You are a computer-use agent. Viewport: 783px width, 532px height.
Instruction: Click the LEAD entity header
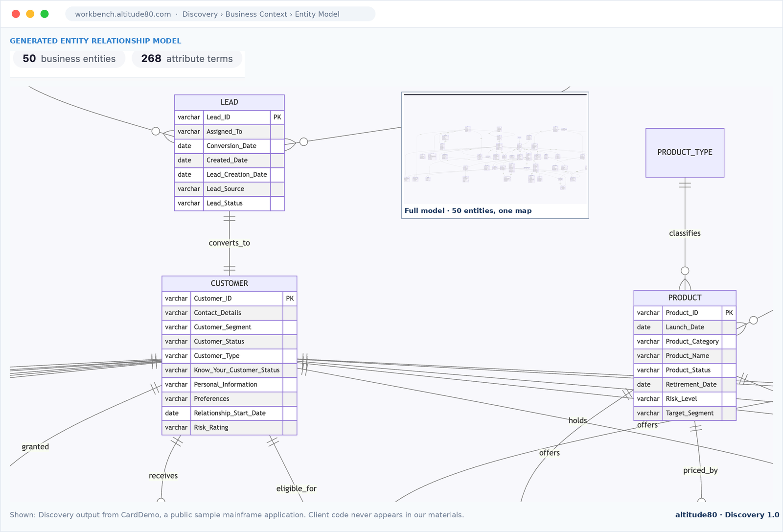[229, 102]
